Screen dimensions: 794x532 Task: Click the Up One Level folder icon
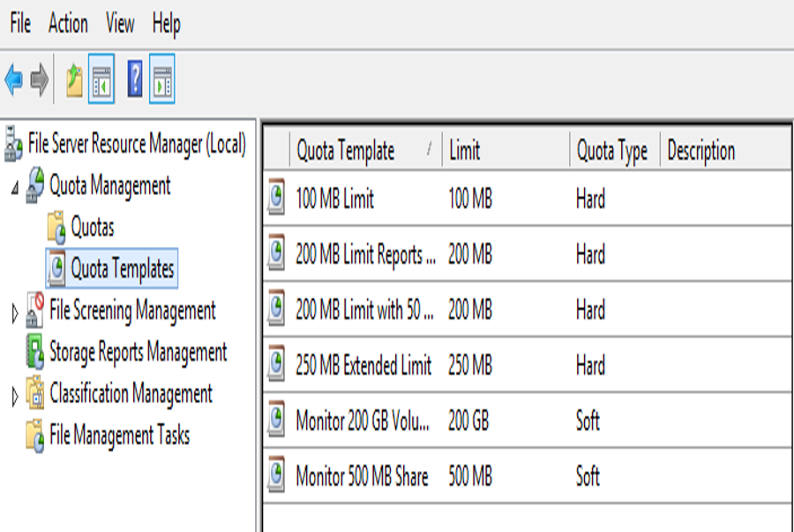tap(74, 80)
